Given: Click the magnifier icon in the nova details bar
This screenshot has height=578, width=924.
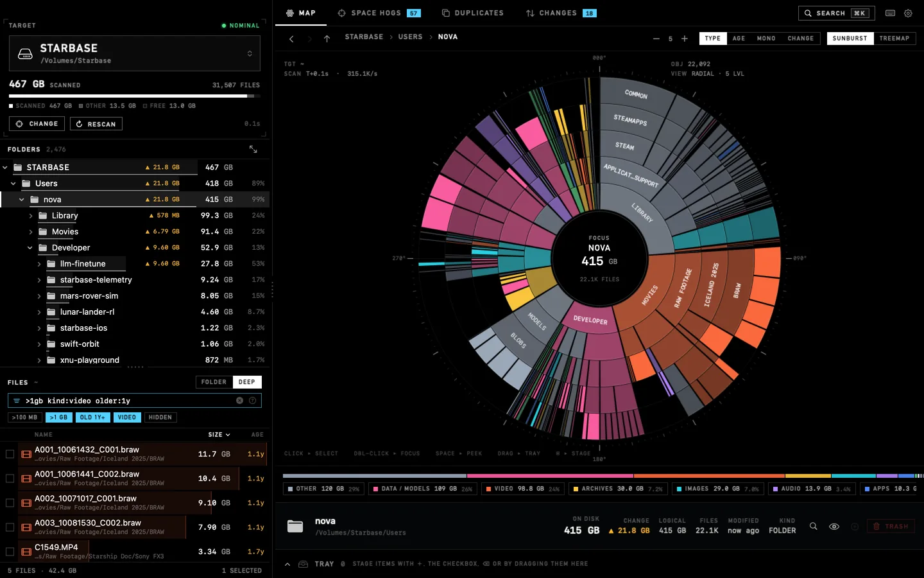Looking at the screenshot, I should click(813, 526).
